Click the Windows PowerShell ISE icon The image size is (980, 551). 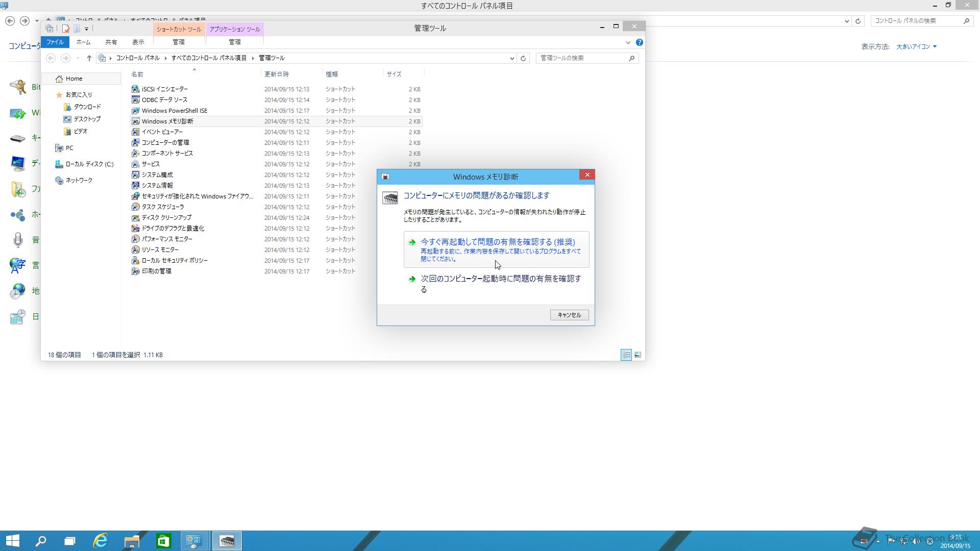135,111
